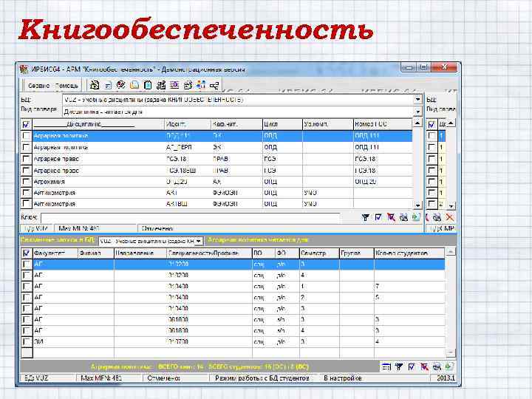Click the Факультет column header

coord(55,253)
